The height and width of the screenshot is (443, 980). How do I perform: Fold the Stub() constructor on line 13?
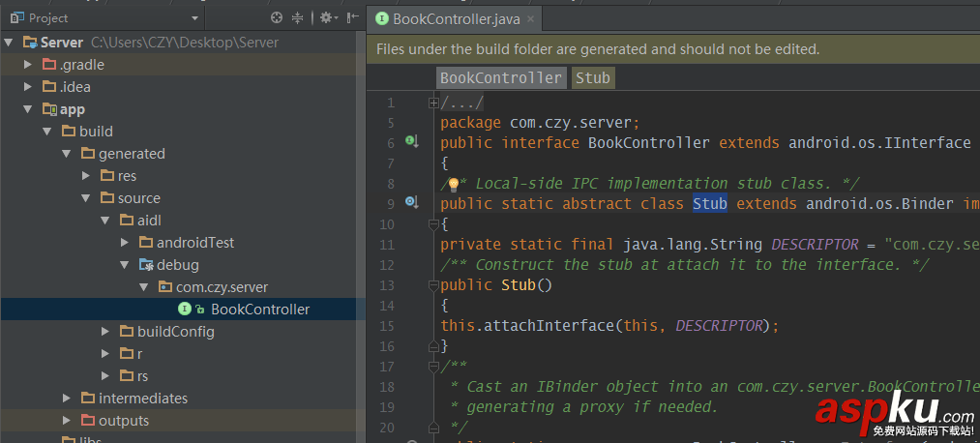433,284
